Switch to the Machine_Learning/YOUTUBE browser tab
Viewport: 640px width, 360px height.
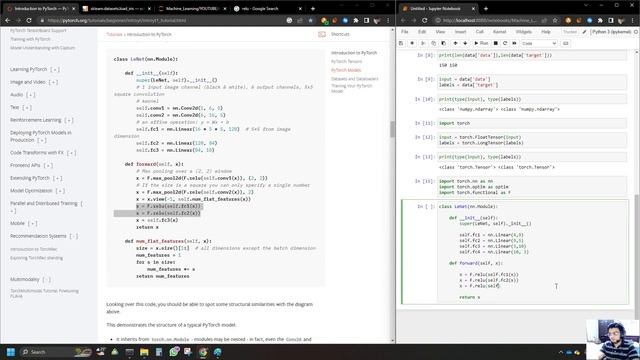point(192,9)
